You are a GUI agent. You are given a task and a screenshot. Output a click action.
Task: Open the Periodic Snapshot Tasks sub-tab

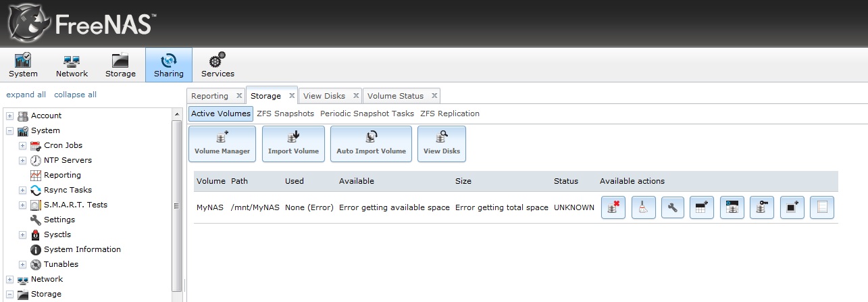pyautogui.click(x=367, y=114)
